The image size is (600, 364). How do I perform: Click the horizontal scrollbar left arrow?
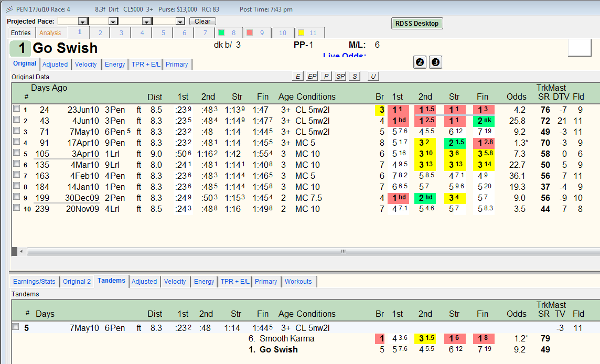coord(22,251)
